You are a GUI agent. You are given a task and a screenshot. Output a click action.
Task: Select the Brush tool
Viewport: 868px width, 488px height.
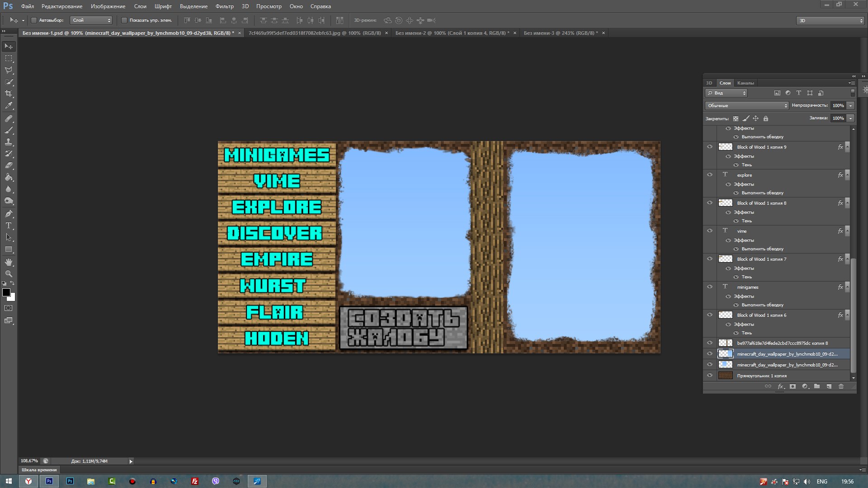click(x=9, y=130)
